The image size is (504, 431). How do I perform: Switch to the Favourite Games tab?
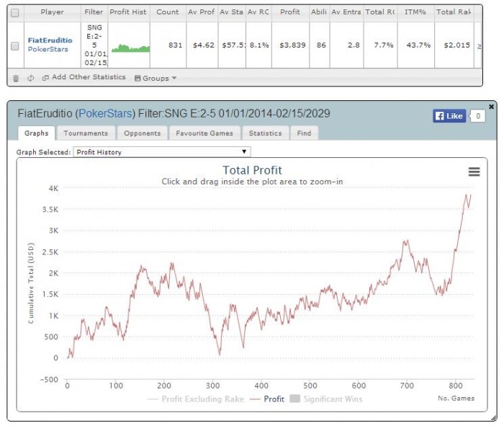point(204,133)
